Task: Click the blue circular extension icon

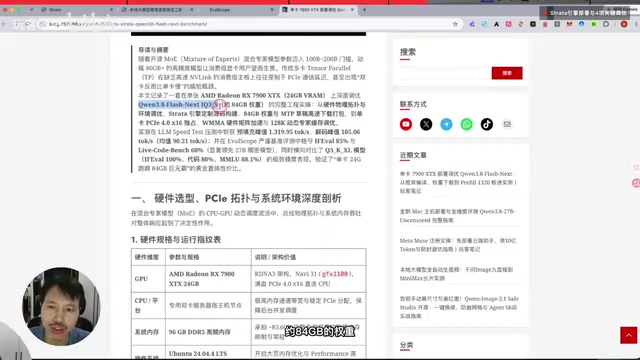Action: [x=582, y=24]
